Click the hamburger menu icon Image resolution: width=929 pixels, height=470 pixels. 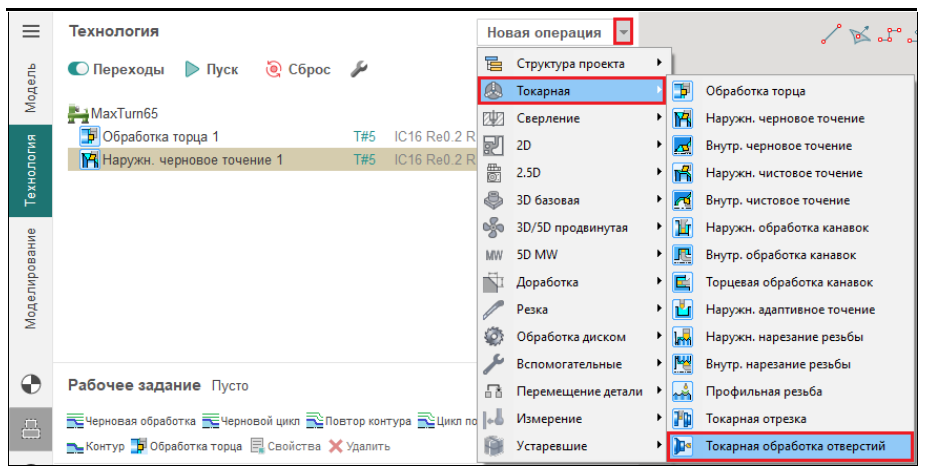pos(31,32)
